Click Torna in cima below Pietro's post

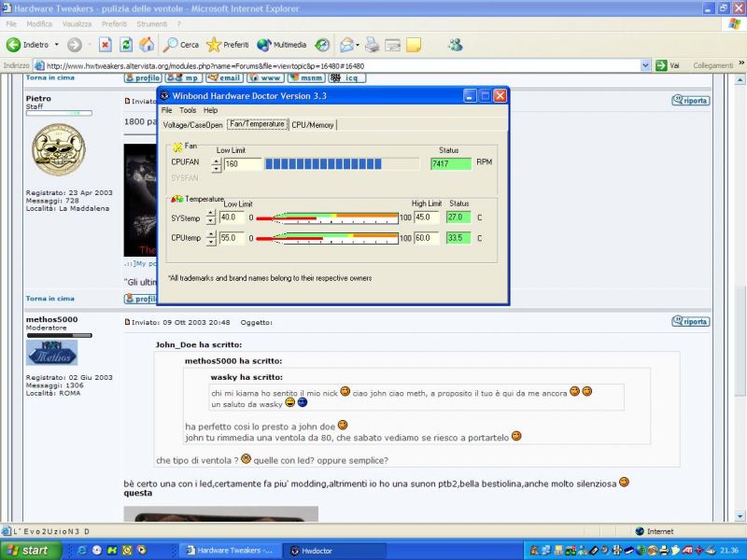pos(50,299)
